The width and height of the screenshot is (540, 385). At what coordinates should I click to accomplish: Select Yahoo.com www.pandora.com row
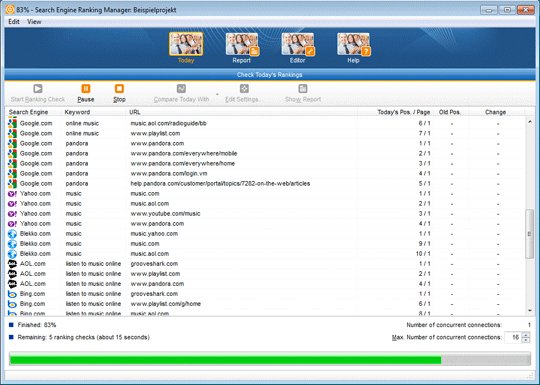click(265, 223)
